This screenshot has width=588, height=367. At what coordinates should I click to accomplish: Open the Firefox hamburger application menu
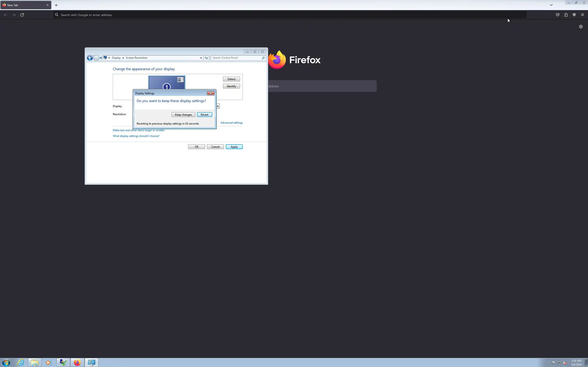(x=582, y=15)
